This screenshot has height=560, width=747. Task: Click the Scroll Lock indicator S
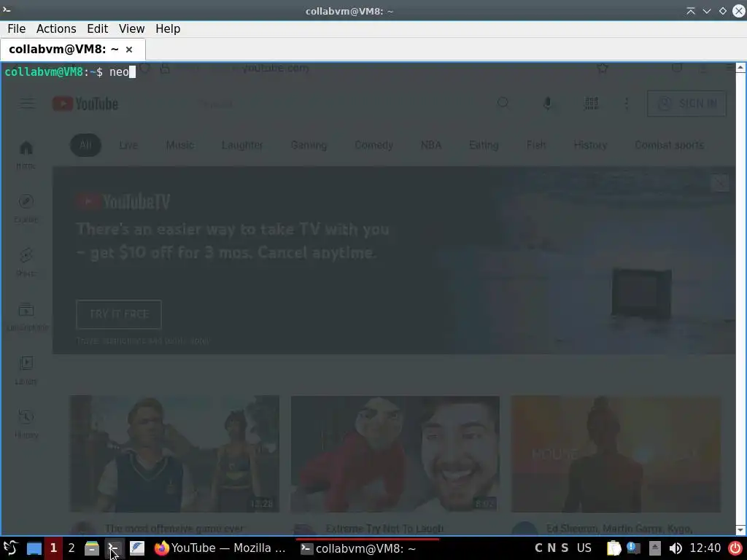565,548
